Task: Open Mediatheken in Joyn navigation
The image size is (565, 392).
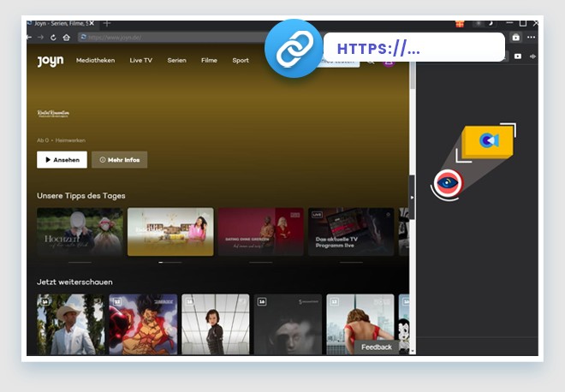Action: (96, 60)
